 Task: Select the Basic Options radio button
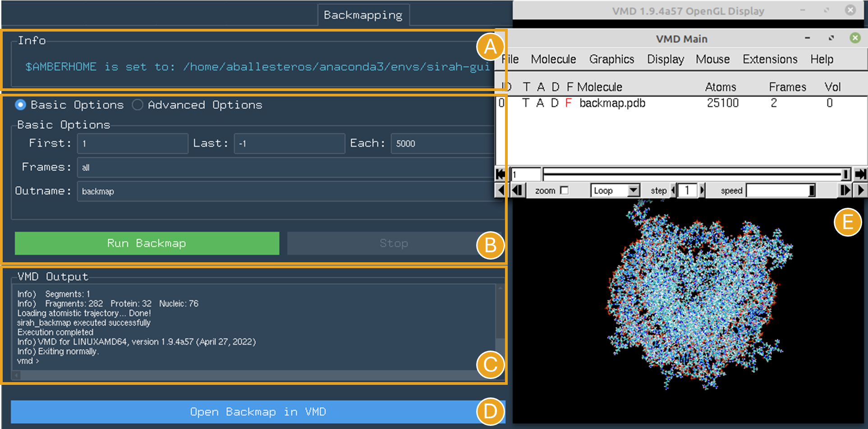coord(20,105)
